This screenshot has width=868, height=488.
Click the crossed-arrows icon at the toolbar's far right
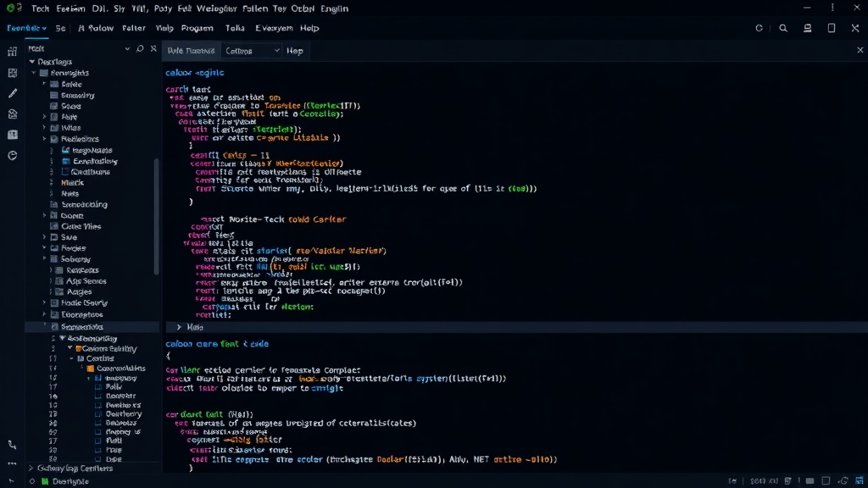(x=855, y=28)
